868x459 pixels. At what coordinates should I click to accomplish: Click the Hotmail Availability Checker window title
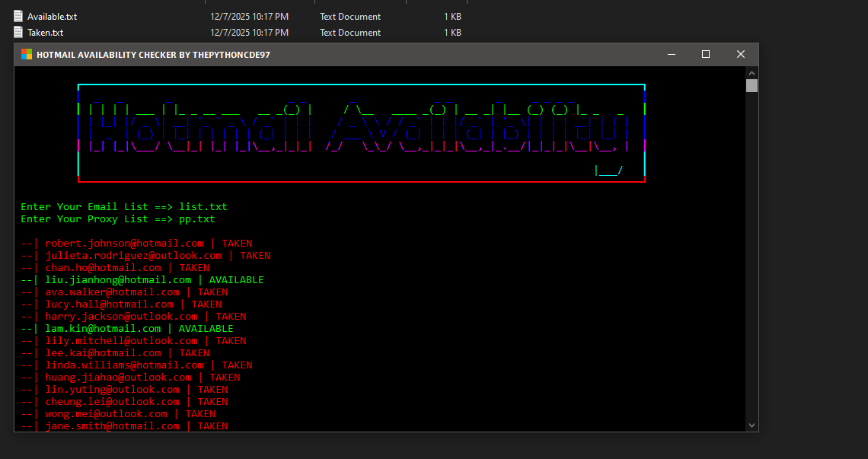pyautogui.click(x=153, y=54)
